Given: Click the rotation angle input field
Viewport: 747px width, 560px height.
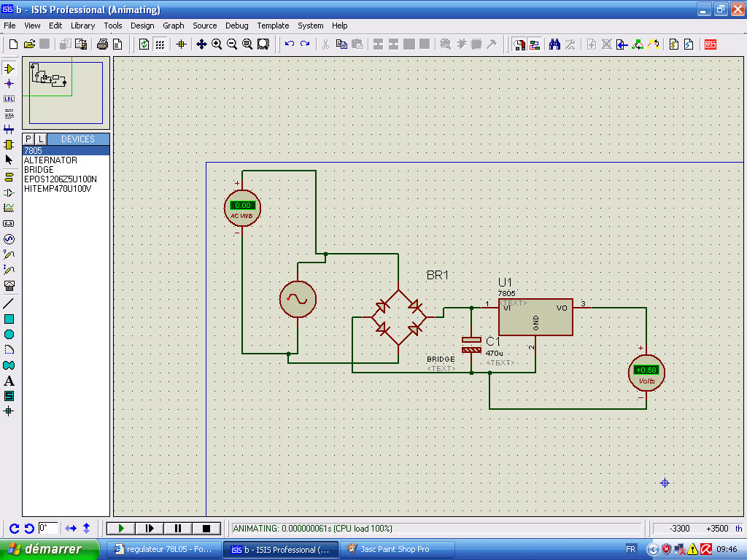Looking at the screenshot, I should (x=48, y=528).
